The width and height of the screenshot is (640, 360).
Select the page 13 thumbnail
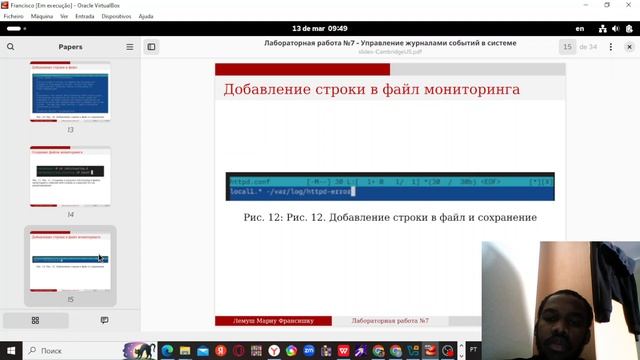[x=70, y=92]
